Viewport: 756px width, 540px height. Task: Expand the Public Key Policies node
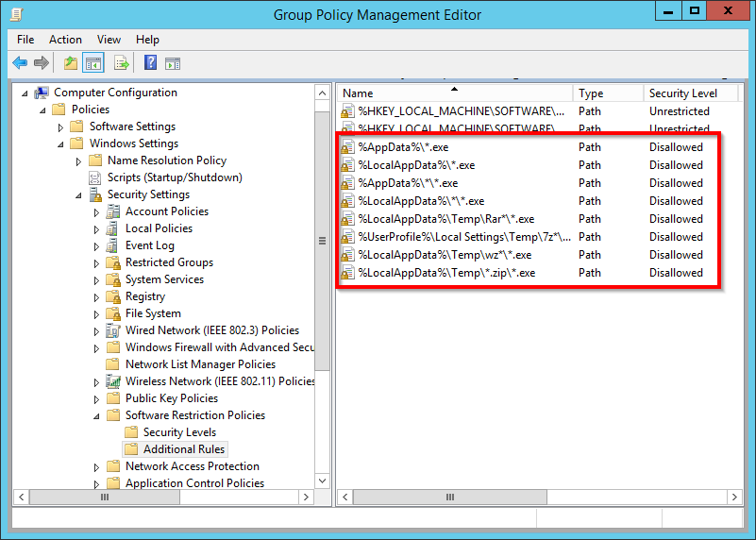[x=96, y=398]
